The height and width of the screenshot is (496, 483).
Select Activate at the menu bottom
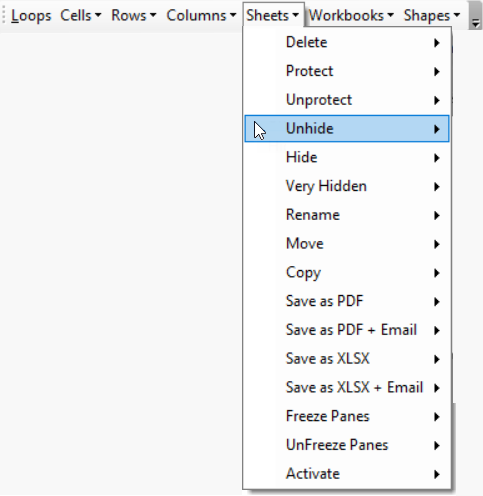coord(347,474)
